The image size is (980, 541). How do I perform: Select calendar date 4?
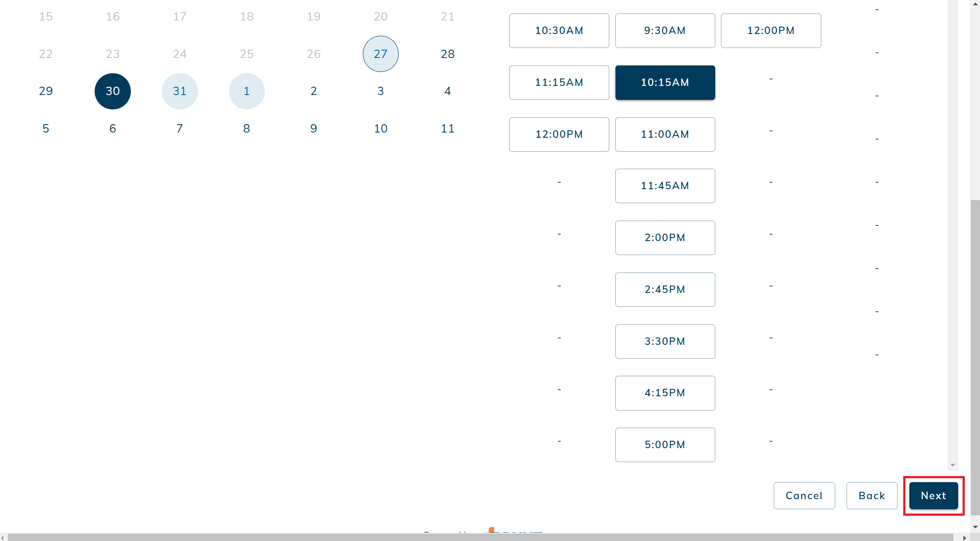point(448,91)
